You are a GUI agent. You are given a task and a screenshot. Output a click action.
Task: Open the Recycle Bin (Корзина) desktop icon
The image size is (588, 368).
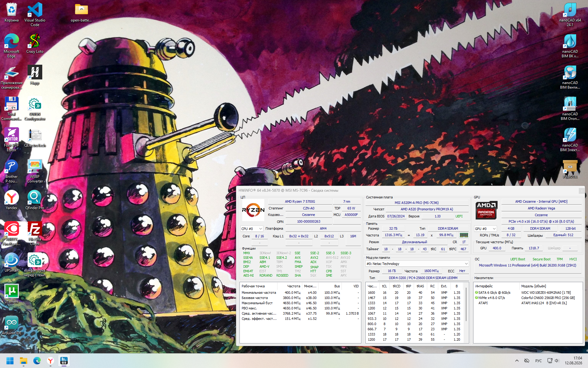tap(12, 13)
